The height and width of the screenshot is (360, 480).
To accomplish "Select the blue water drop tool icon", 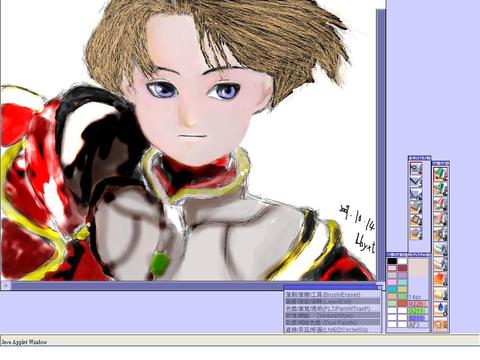I will point(441,309).
